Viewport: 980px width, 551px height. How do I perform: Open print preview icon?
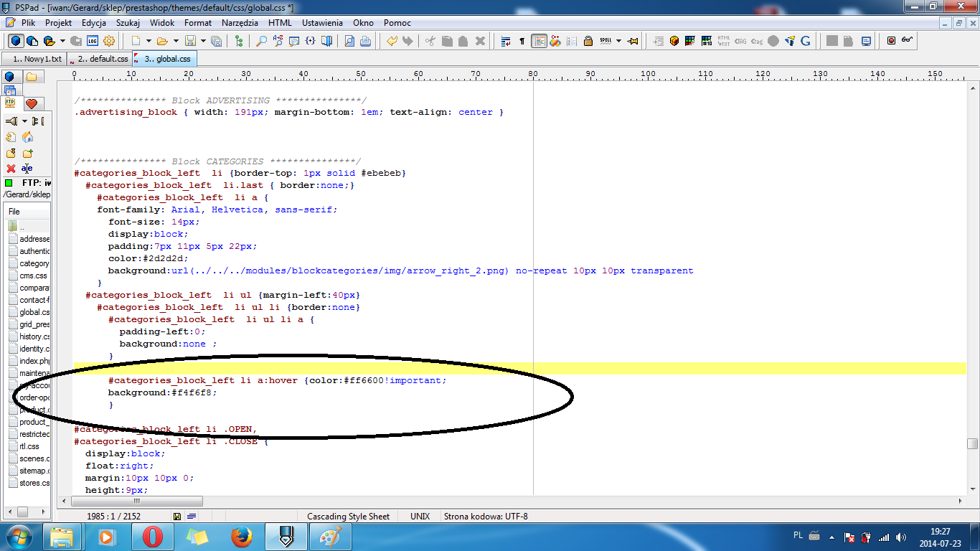coord(349,41)
